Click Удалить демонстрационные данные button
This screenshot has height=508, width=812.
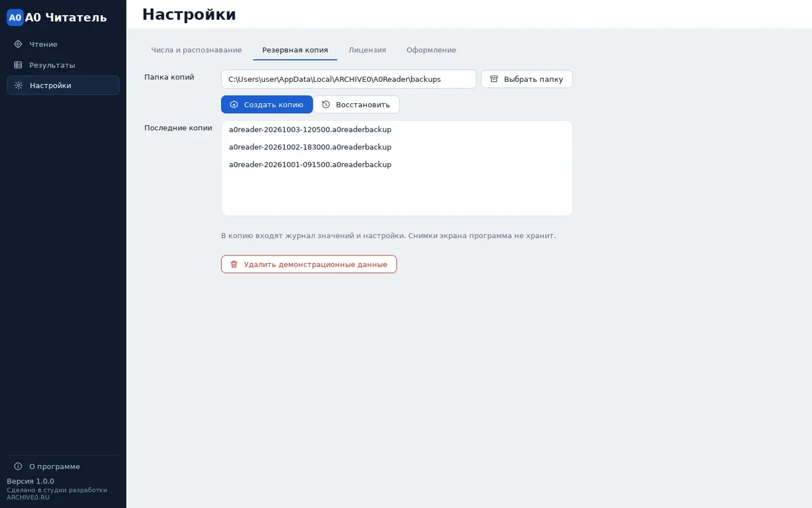309,264
